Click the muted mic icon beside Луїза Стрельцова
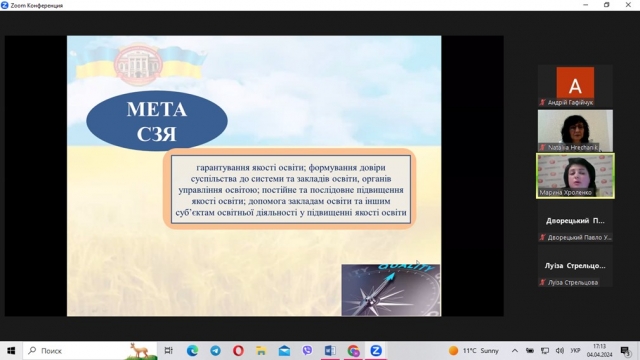Viewport: 640px width, 360px height. [x=542, y=282]
